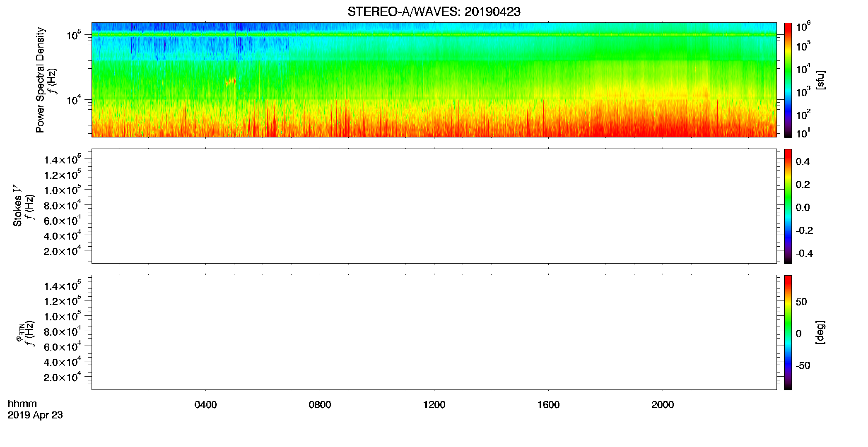The height and width of the screenshot is (447, 868).
Task: Click the 10^1 label on the sfu color bar
Action: tap(803, 133)
